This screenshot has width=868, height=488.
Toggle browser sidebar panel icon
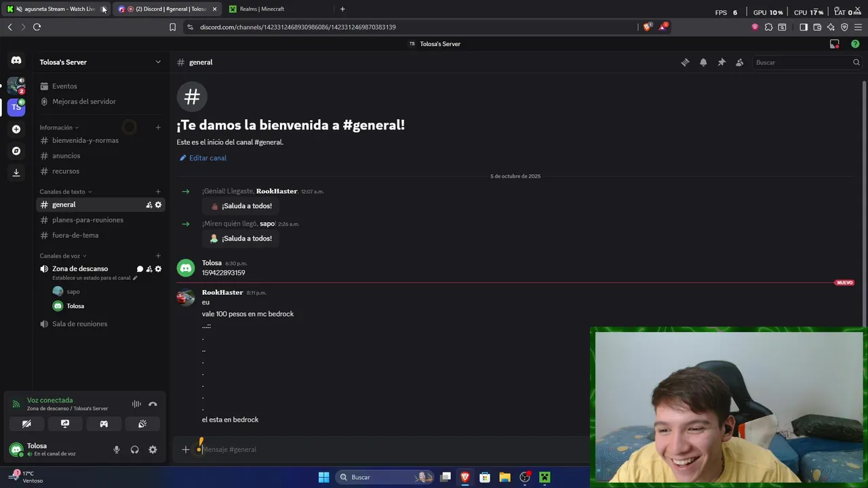point(804,27)
